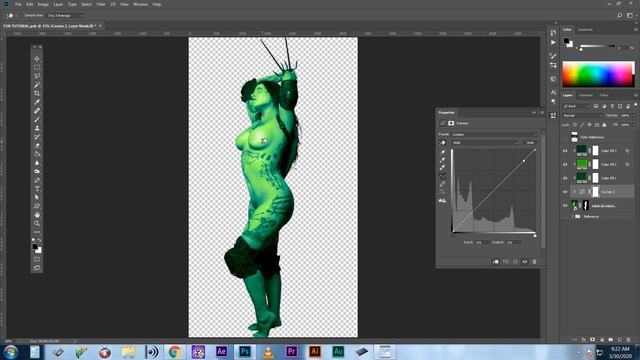Open the Filter menu
Viewport: 640px width, 360px height.
(x=101, y=4)
